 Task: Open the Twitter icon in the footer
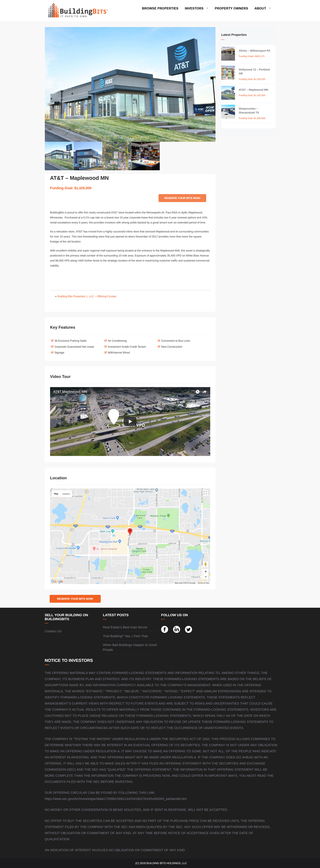pyautogui.click(x=188, y=629)
